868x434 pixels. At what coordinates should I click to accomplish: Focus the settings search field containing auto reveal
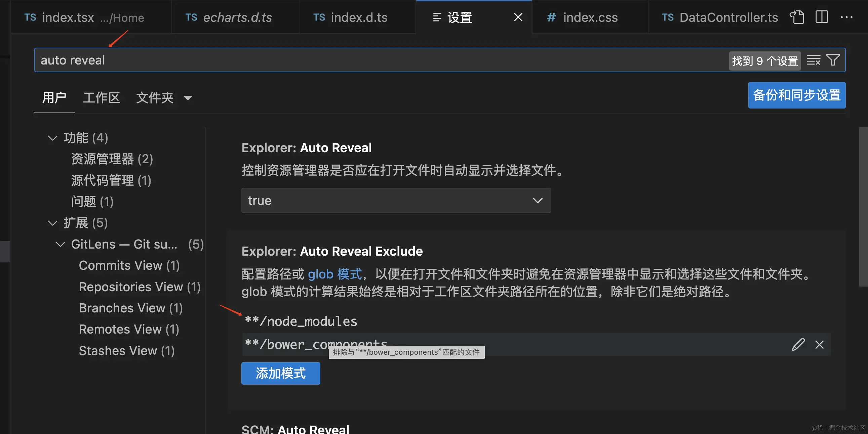click(x=371, y=60)
